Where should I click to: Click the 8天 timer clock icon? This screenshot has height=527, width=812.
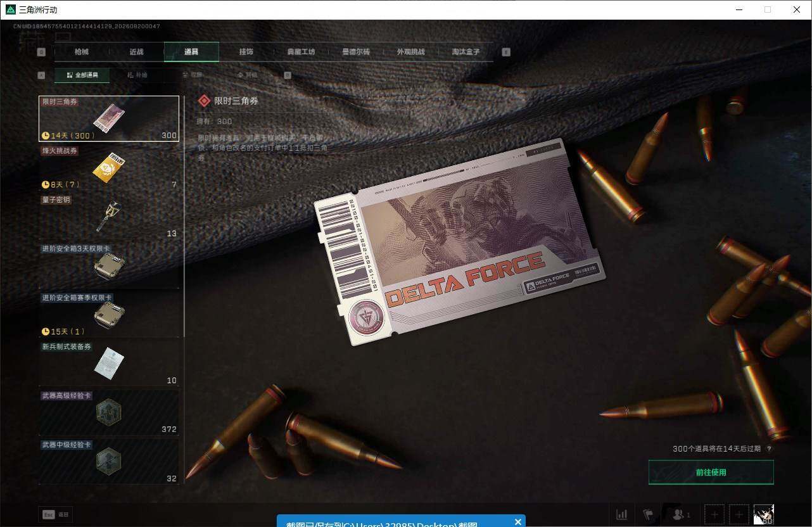[46, 184]
